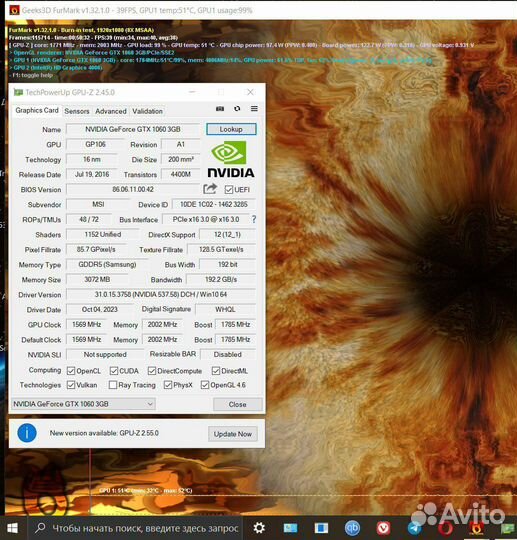The width and height of the screenshot is (517, 540).
Task: Select the Graphics Card tab
Action: (37, 110)
